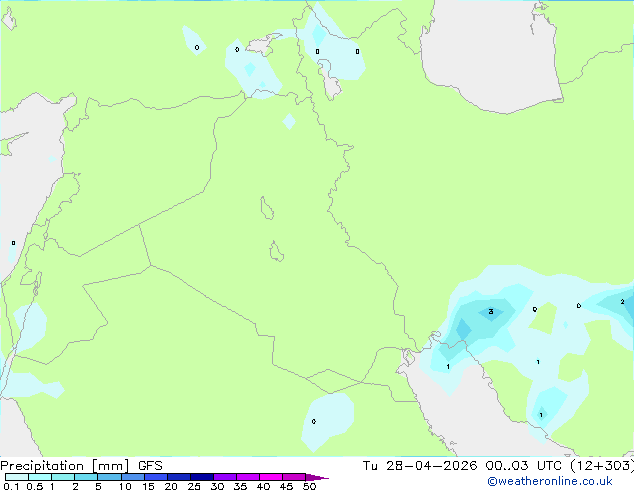
Task: Click the legend swatch between 40 and 45
Action: click(x=271, y=477)
